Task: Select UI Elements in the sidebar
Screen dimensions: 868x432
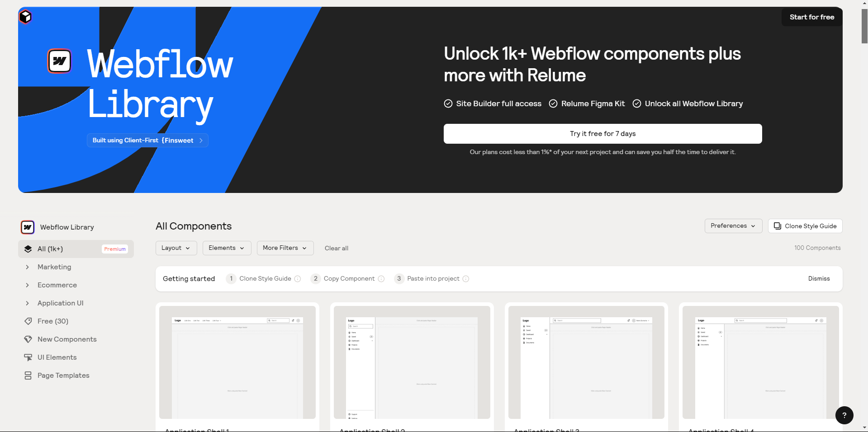Action: coord(76,357)
